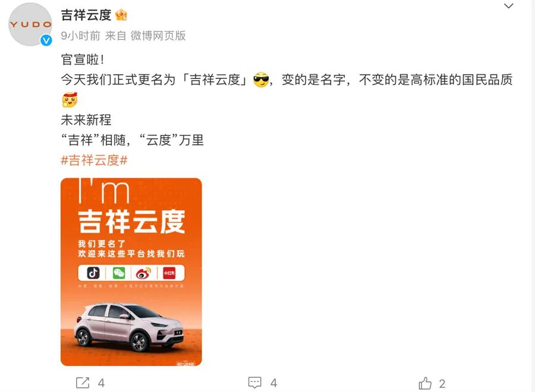Click the YUDO profile avatar
This screenshot has width=535, height=392.
tap(30, 24)
